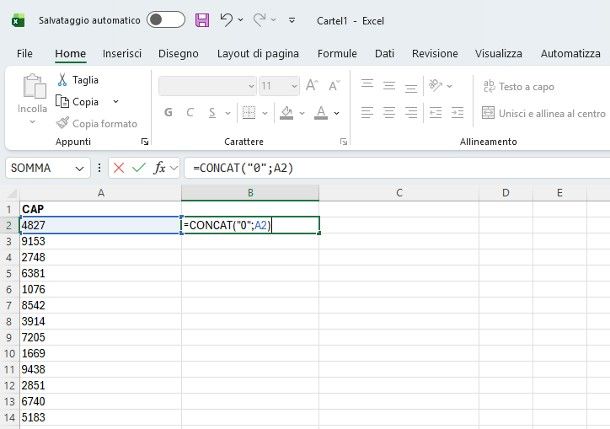Switch to the Revisione tab

tap(435, 53)
